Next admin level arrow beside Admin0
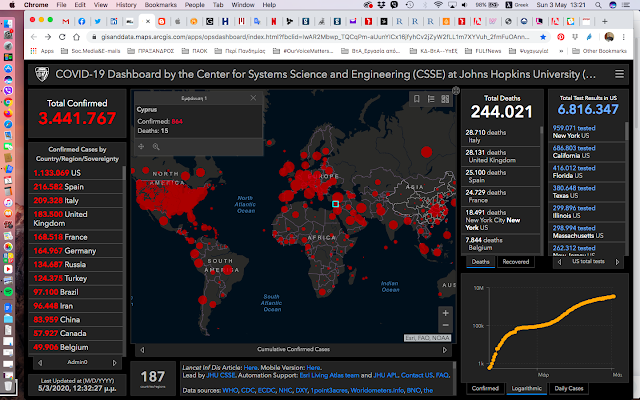Image resolution: width=640 pixels, height=400 pixels. pos(114,362)
